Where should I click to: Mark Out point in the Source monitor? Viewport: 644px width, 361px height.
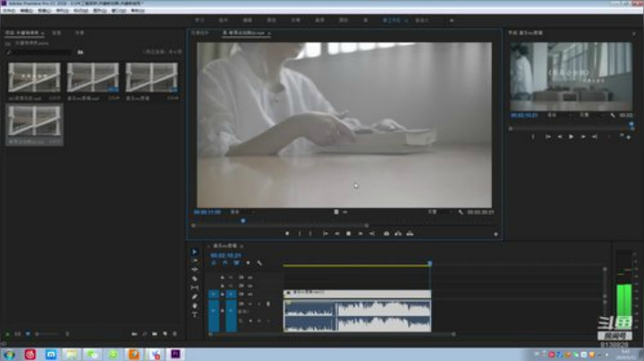(310, 234)
